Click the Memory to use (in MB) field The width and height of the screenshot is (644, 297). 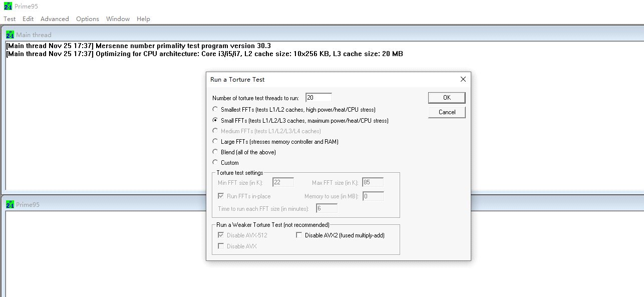tap(373, 196)
